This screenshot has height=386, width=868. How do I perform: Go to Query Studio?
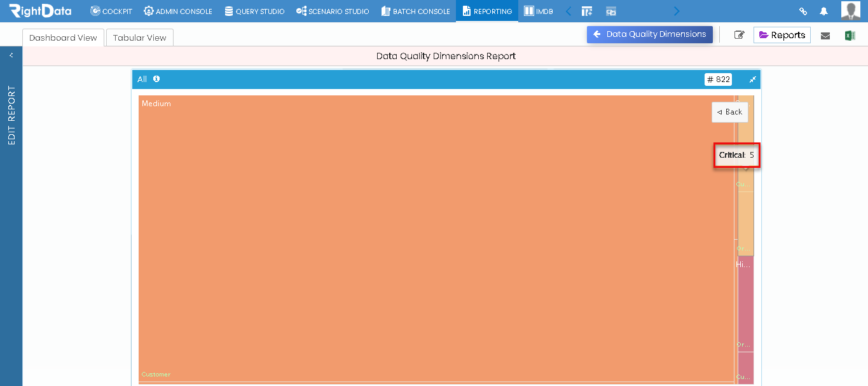[x=254, y=11]
